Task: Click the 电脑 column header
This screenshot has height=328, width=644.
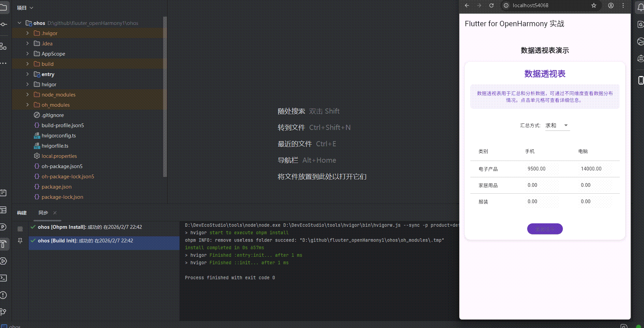Action: 583,151
